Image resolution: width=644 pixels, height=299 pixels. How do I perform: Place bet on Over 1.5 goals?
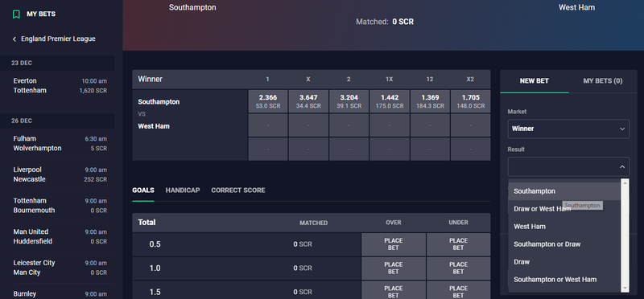394,290
